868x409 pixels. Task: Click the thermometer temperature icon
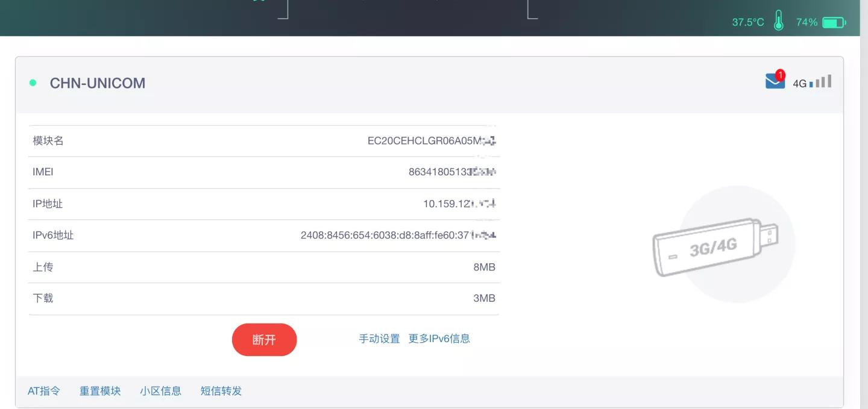point(778,20)
